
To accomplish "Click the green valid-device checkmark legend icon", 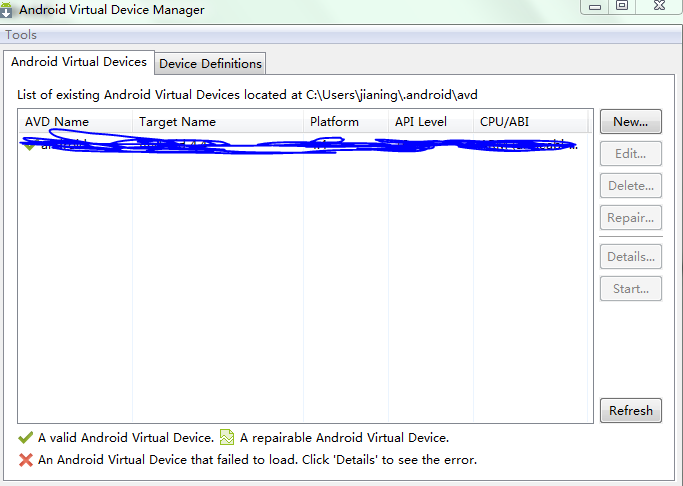I will click(x=26, y=437).
